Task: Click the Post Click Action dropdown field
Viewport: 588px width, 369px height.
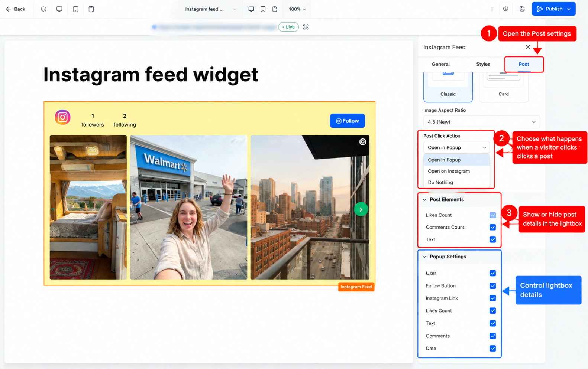Action: 456,147
